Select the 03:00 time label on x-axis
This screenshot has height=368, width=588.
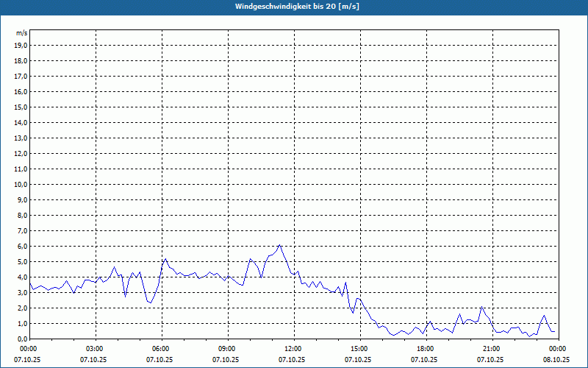click(x=95, y=348)
